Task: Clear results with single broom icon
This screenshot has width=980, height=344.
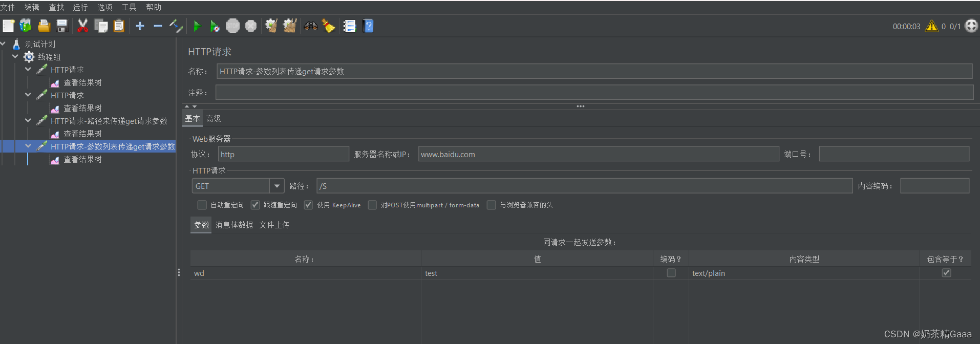Action: 271,26
